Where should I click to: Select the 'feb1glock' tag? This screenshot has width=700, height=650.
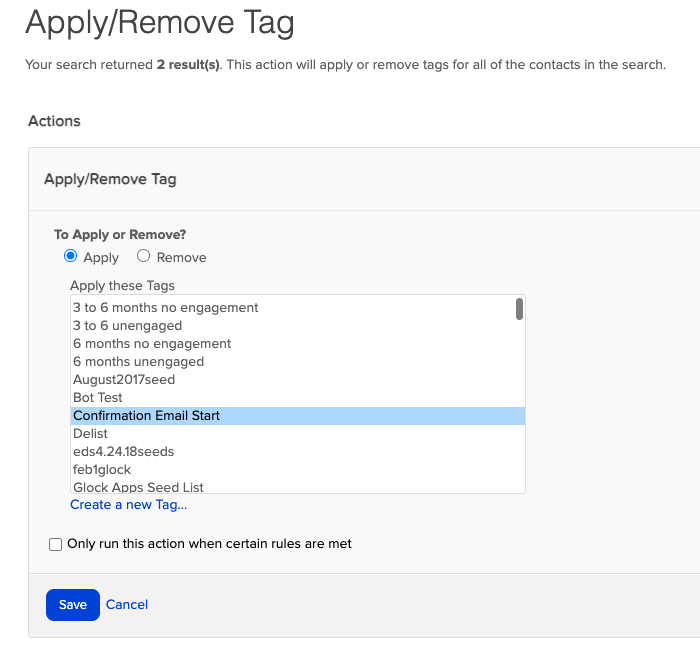[102, 470]
